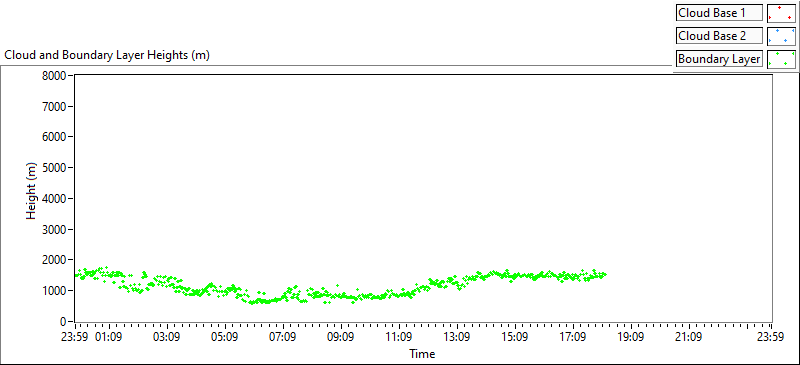Viewport: 800px width, 365px height.
Task: Click the 23:59 end time axis label
Action: click(770, 337)
